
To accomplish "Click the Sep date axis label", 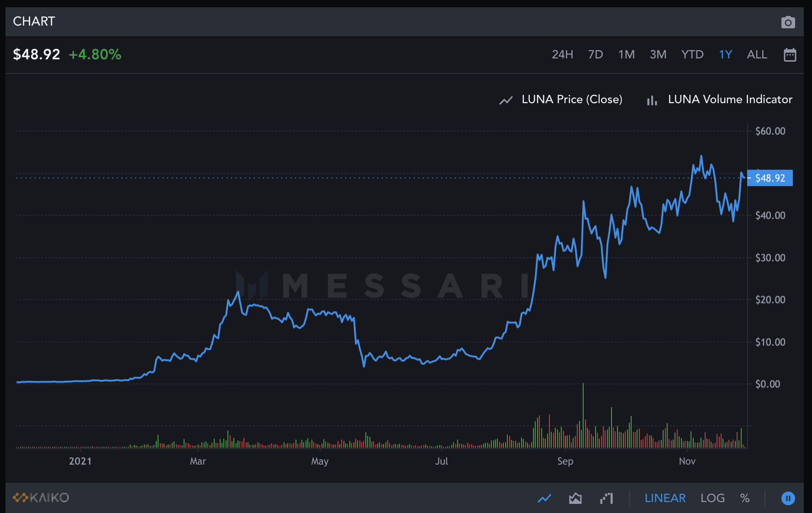I will [565, 461].
